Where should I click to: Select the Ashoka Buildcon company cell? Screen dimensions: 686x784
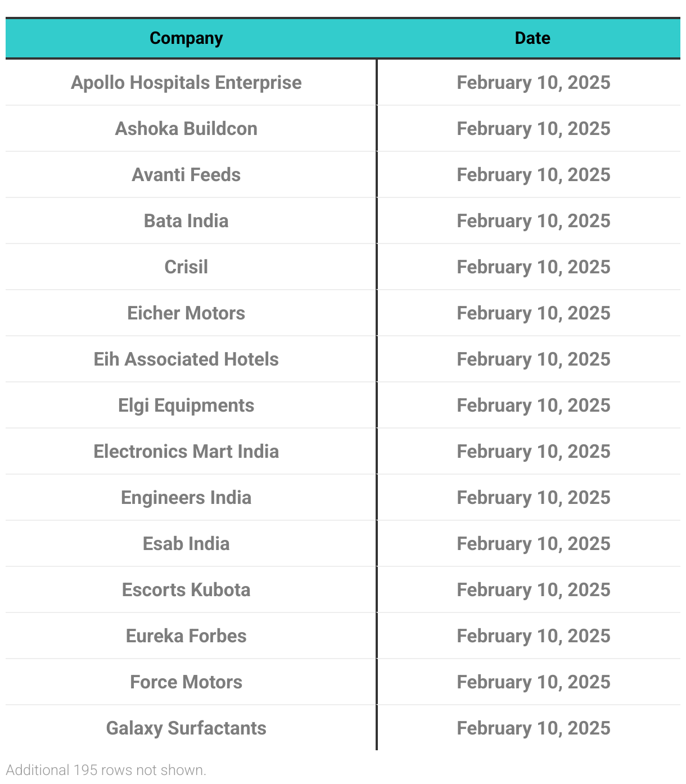point(186,129)
